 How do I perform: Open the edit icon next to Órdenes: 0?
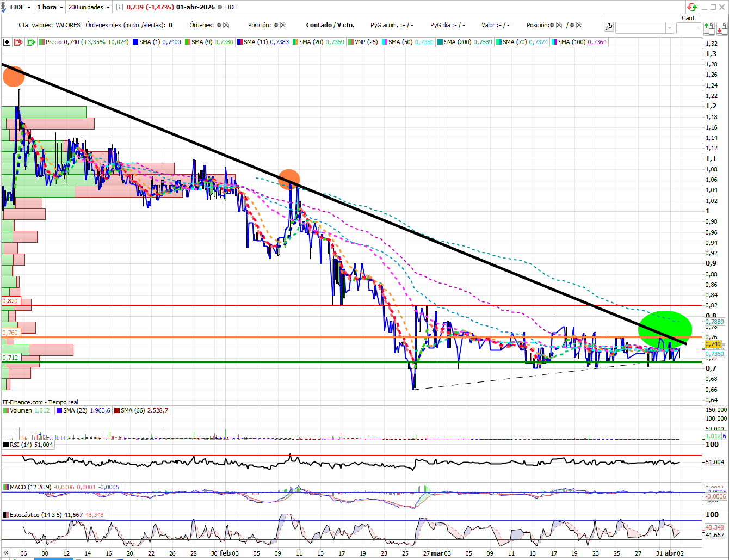coord(226,25)
